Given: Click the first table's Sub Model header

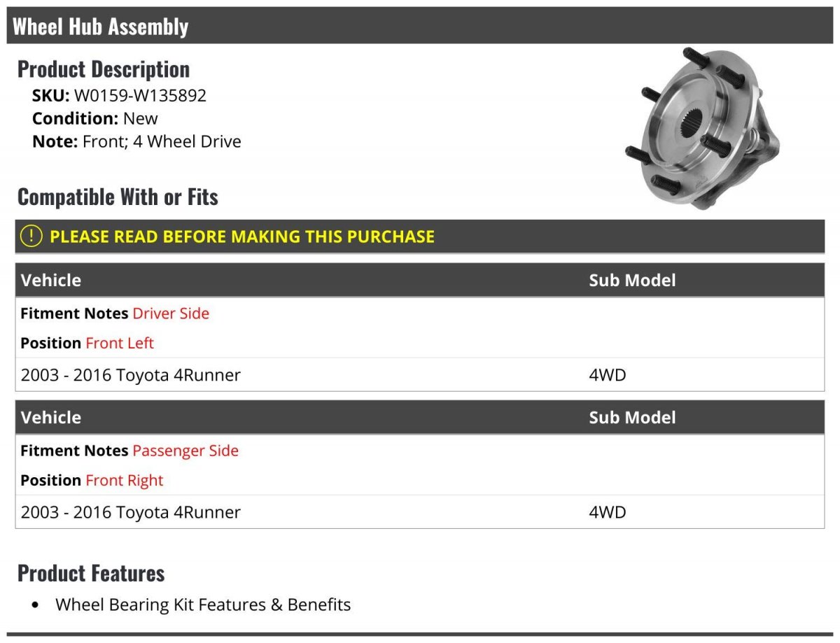Looking at the screenshot, I should click(632, 281).
